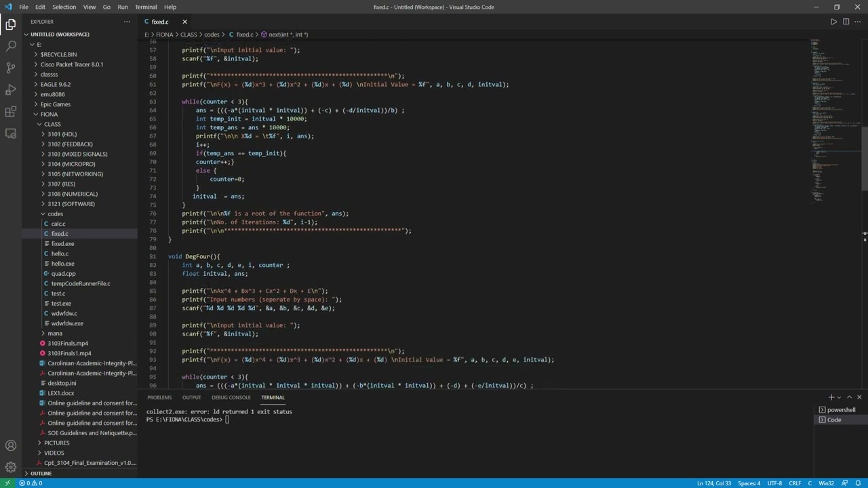
Task: Open the Extensions view icon
Action: click(x=10, y=111)
